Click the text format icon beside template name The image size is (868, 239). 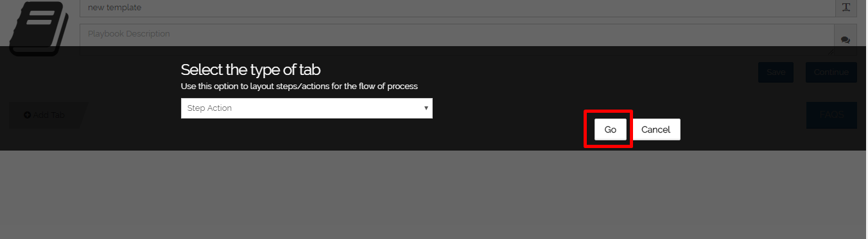(846, 8)
